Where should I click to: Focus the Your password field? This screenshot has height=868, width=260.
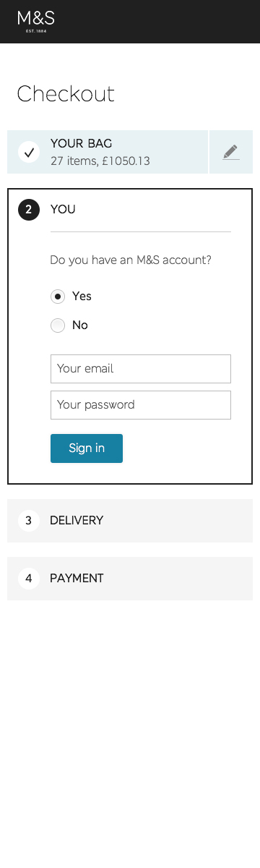(141, 405)
